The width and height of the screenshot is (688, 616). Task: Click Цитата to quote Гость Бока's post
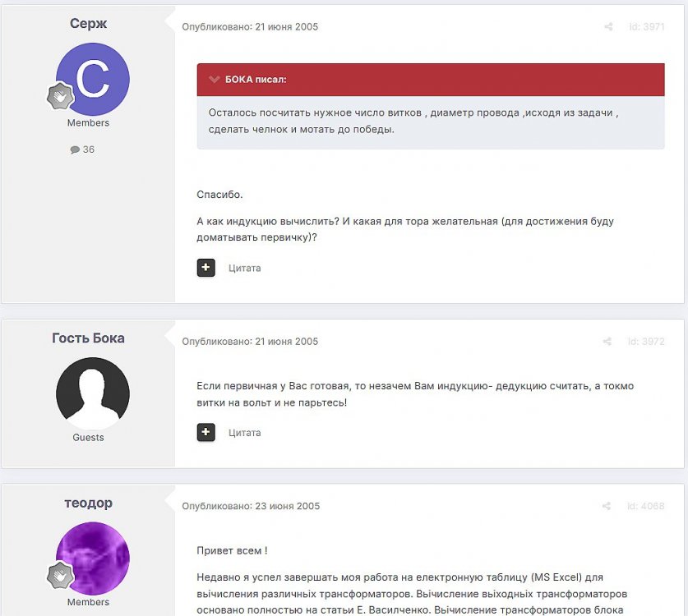coord(244,432)
